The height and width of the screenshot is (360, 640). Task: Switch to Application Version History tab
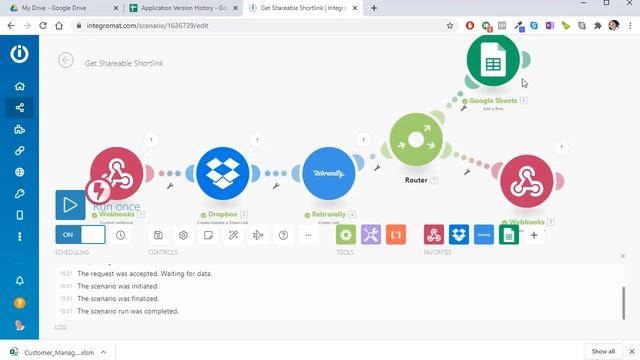pyautogui.click(x=183, y=8)
